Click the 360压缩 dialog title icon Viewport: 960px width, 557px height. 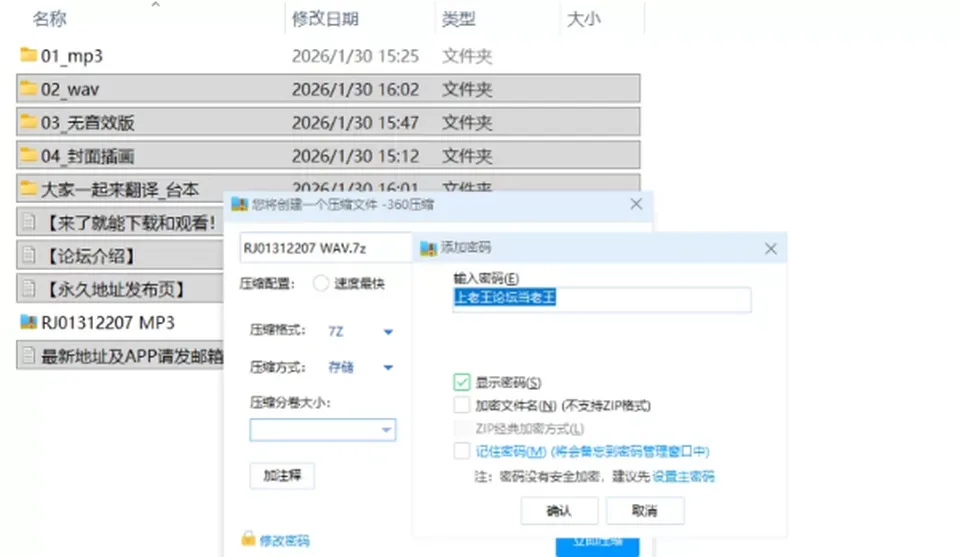click(239, 204)
